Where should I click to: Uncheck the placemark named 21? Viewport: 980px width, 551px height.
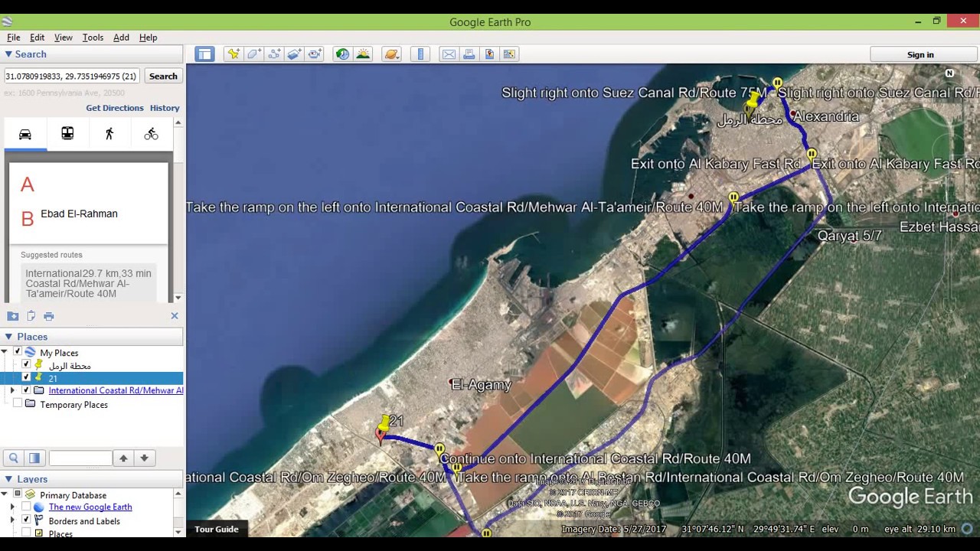point(26,378)
